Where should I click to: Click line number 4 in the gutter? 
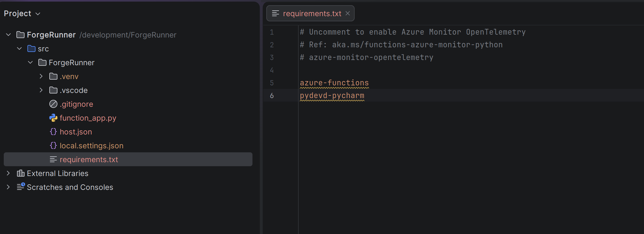pos(272,70)
